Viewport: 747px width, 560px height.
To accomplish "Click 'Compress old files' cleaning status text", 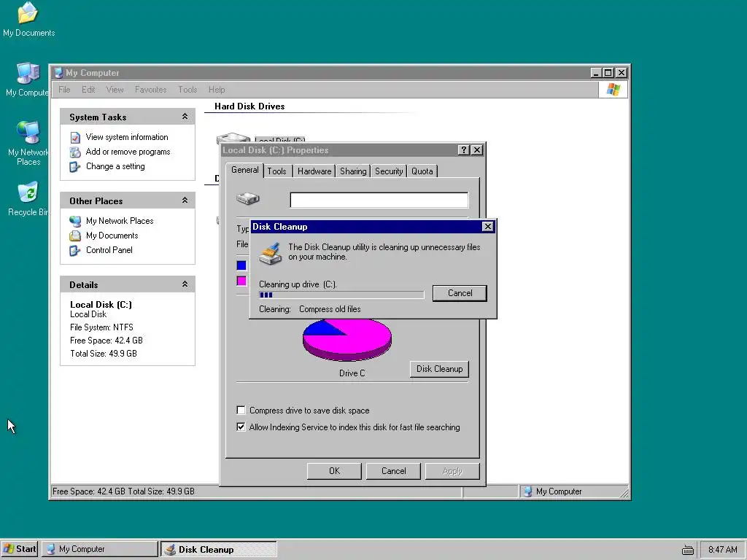I will point(330,309).
